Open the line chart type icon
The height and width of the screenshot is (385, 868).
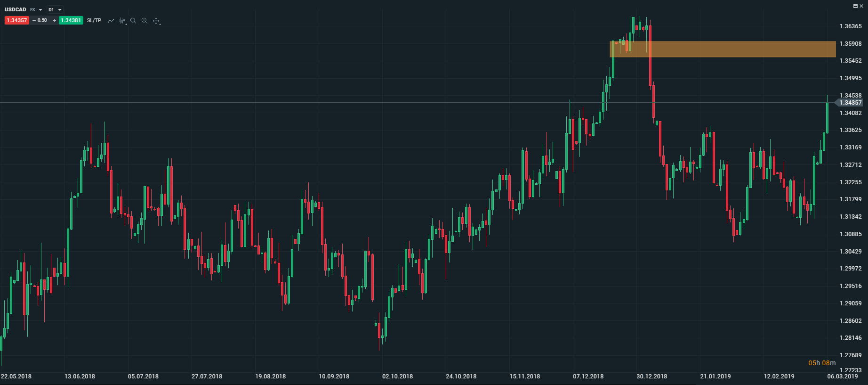111,21
